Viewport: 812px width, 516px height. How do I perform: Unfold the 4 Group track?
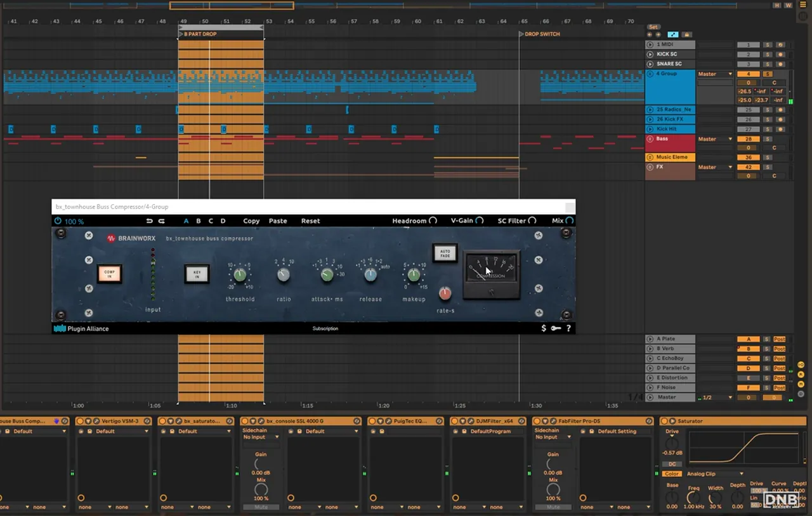point(650,74)
